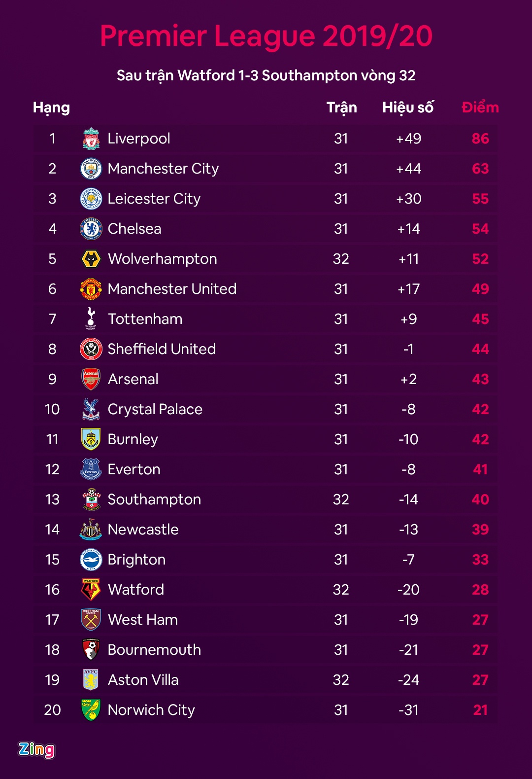Click Liverpool's 86 points value
Screen dimensions: 532x779
(480, 139)
